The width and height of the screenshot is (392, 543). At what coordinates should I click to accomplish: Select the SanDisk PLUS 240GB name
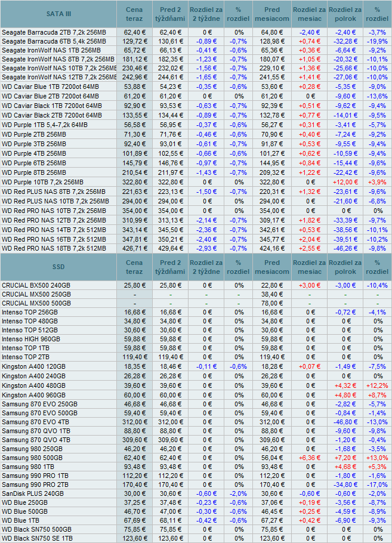click(33, 494)
